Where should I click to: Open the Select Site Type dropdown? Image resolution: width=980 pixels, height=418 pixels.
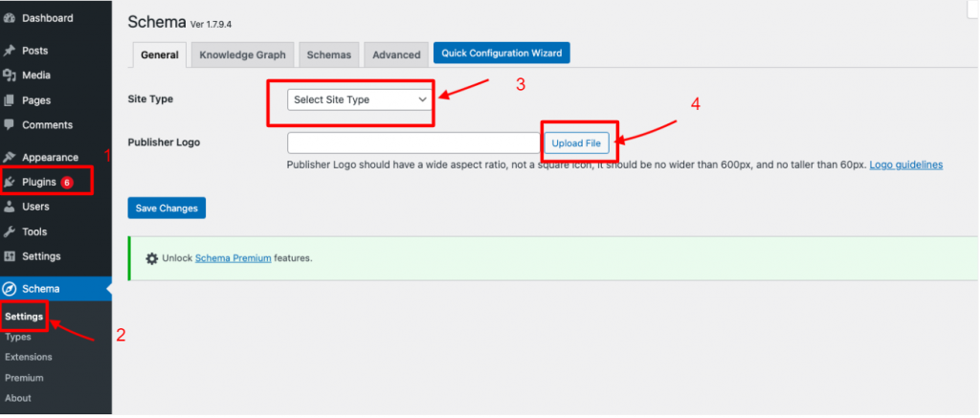360,99
